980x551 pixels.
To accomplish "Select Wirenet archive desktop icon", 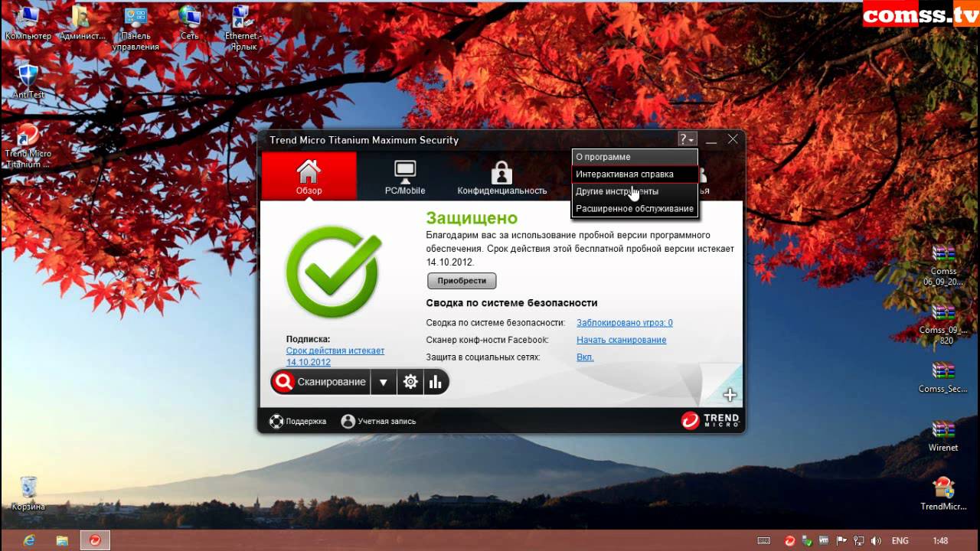I will click(x=943, y=436).
